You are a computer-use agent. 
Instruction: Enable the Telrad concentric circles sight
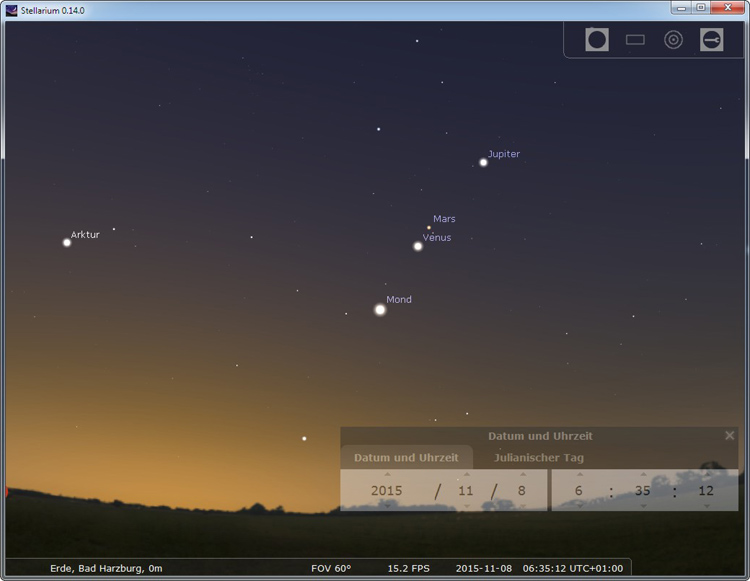click(x=673, y=40)
